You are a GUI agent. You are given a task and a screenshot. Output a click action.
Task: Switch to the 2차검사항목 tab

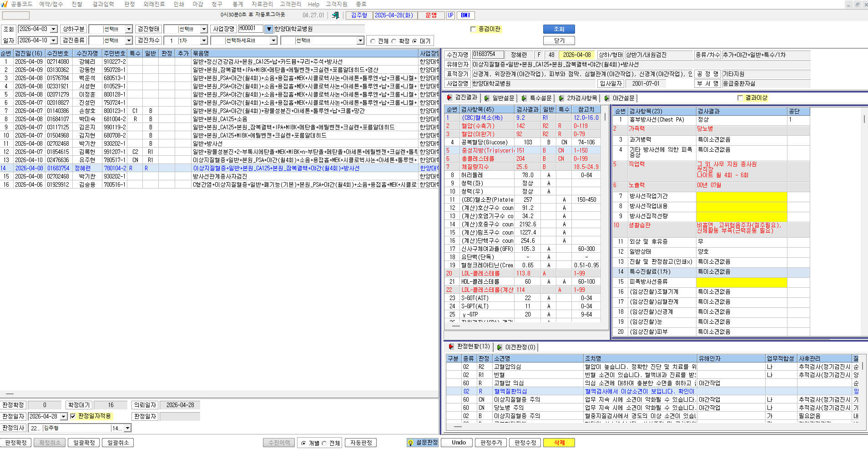tap(578, 98)
